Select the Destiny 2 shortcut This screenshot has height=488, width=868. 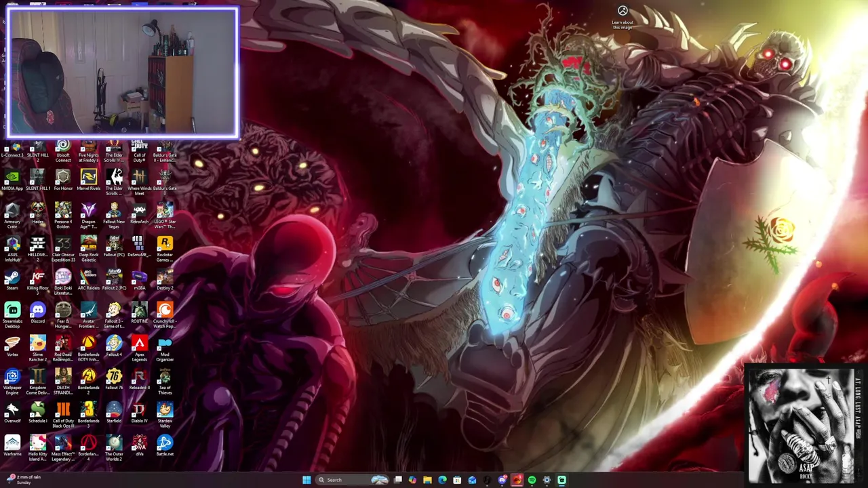coord(165,280)
